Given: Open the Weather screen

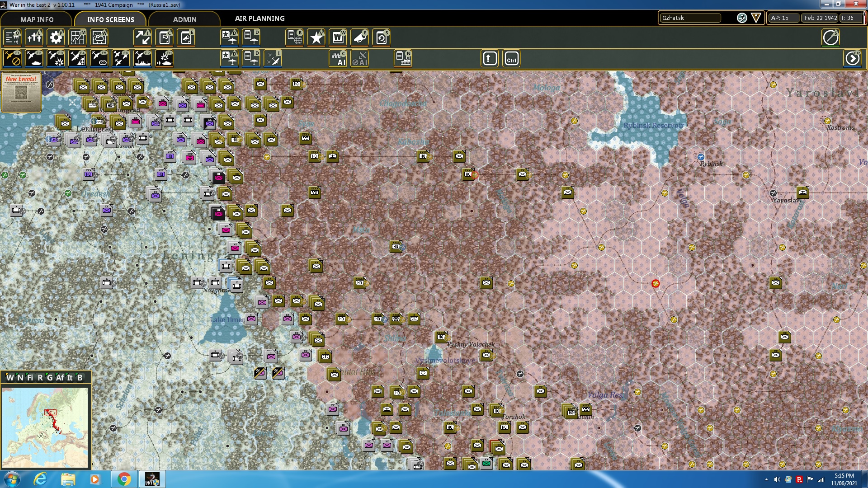Looking at the screenshot, I should tap(99, 38).
